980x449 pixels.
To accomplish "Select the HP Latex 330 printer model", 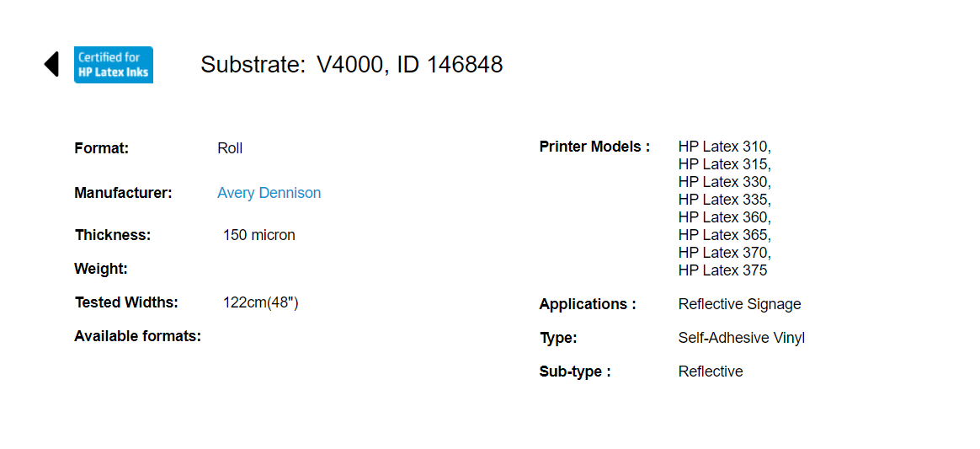I will pyautogui.click(x=725, y=182).
